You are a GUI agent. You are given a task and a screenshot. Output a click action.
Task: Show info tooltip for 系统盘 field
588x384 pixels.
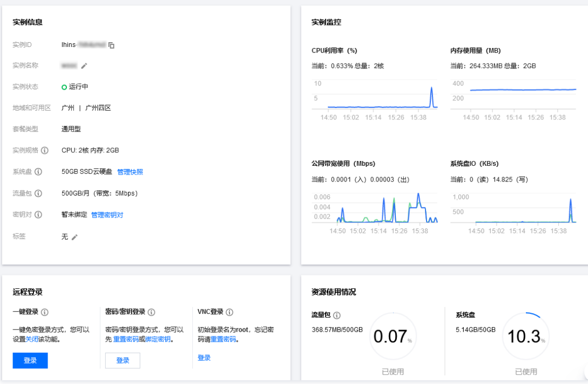(38, 172)
